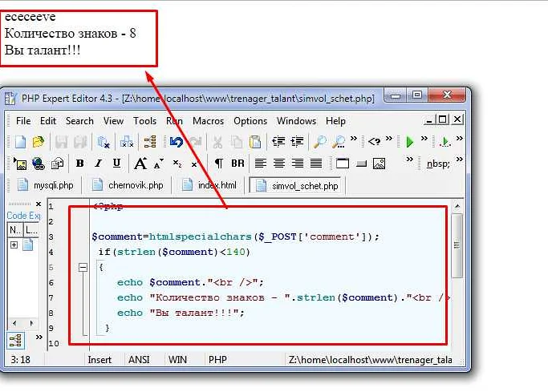Click the Save floppy disk icon
Viewport: 548px width, 392px height.
point(61,142)
